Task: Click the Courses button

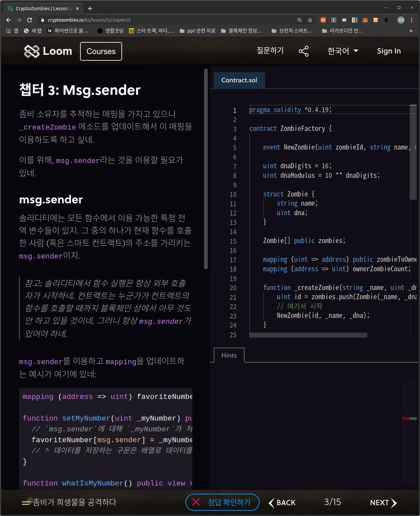Action: coord(101,52)
